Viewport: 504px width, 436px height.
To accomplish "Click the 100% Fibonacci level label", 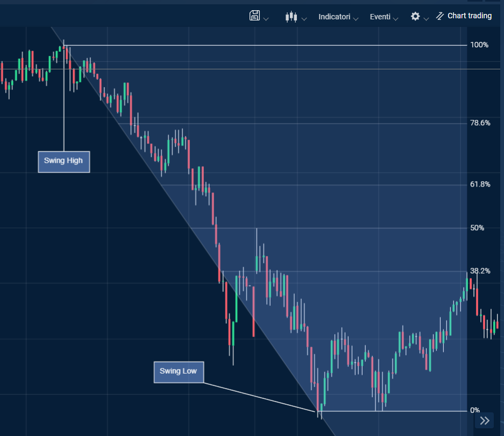I will click(479, 45).
